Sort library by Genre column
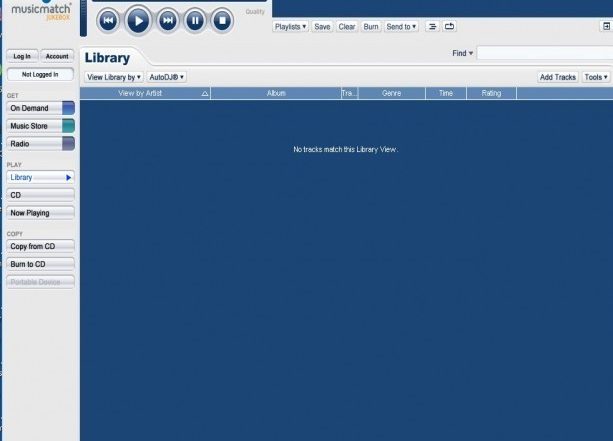This screenshot has width=613, height=441. [x=392, y=93]
